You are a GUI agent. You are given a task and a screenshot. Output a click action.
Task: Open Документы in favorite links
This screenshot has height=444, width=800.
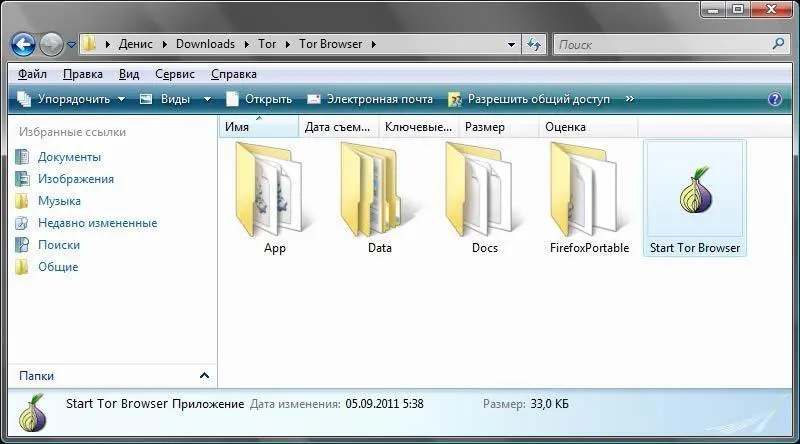69,157
